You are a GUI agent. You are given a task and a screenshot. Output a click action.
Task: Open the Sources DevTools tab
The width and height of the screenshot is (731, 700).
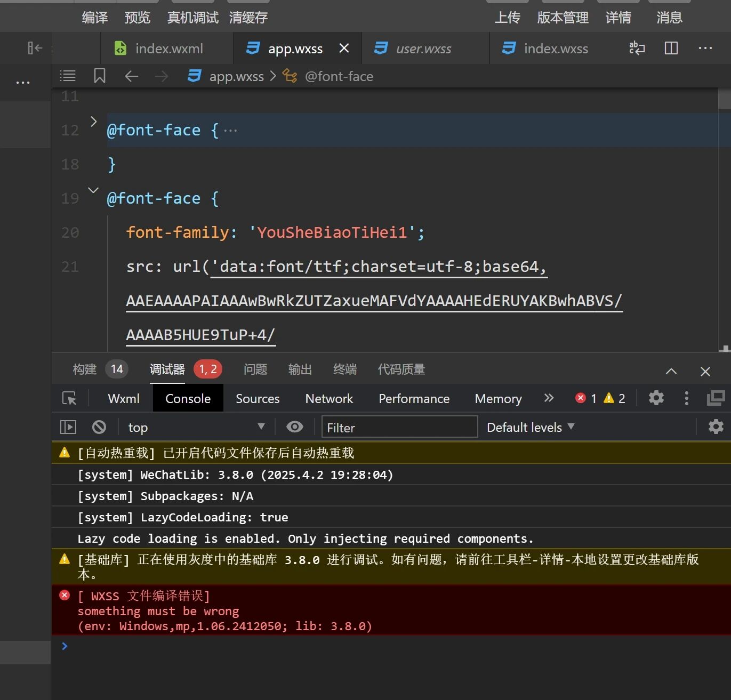(x=258, y=398)
